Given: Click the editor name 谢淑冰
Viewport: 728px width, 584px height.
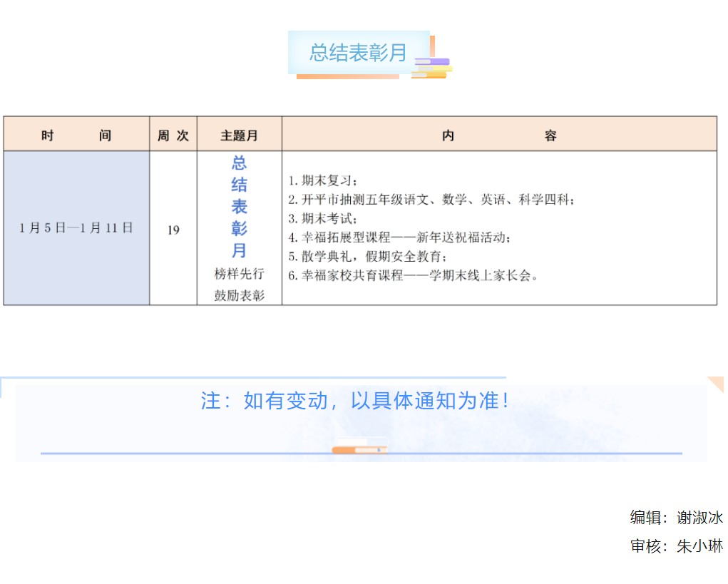Looking at the screenshot, I should click(x=699, y=518).
